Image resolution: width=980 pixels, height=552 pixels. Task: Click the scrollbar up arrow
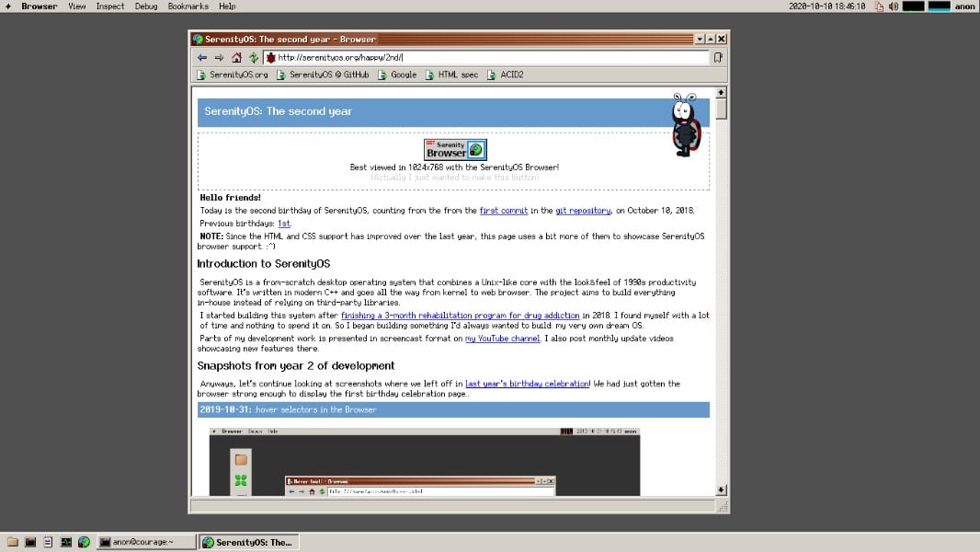click(721, 93)
